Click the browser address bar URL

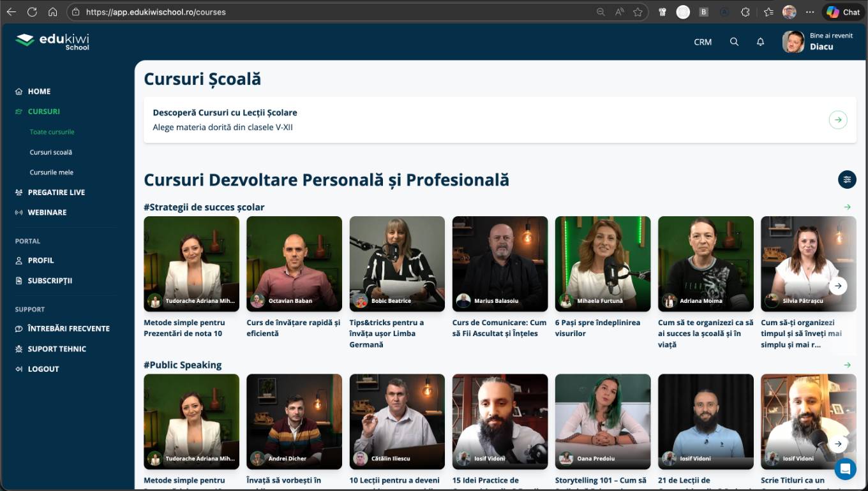click(156, 12)
